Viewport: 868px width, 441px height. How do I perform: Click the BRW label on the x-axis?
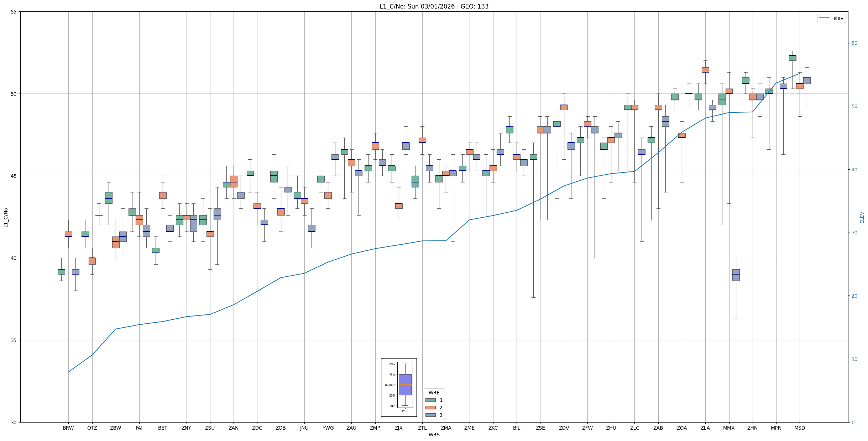(x=68, y=428)
